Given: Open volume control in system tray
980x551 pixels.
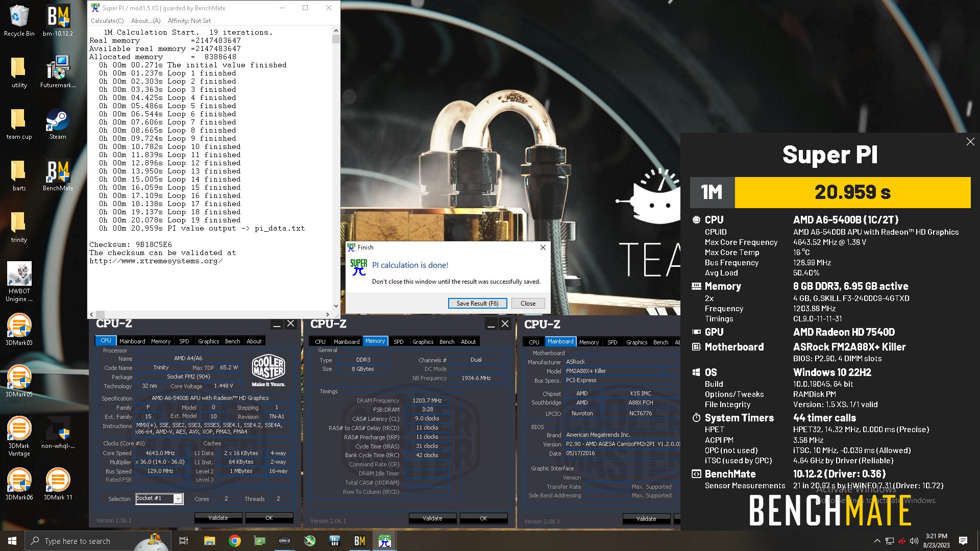Looking at the screenshot, I should 914,541.
